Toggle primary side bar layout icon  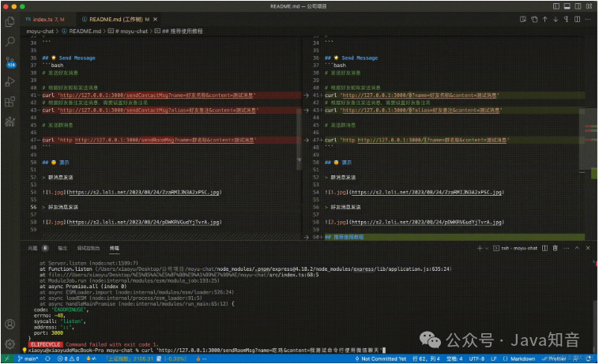coord(556,6)
